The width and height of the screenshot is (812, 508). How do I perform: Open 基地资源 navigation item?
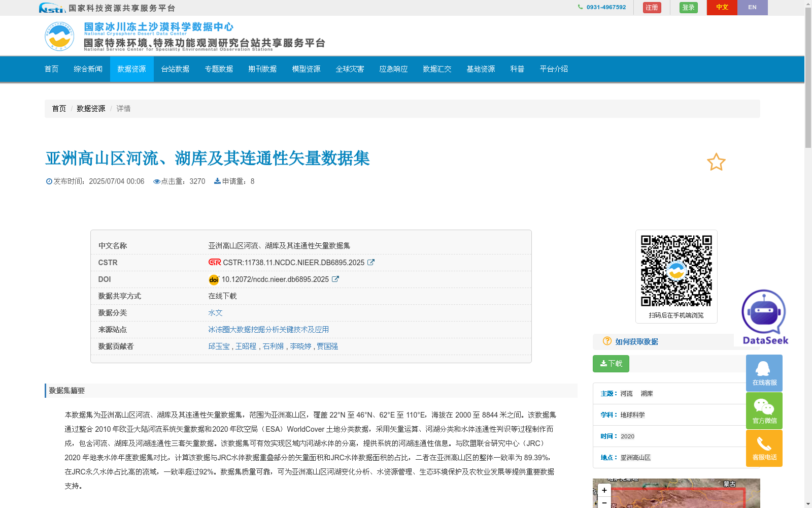pyautogui.click(x=481, y=69)
